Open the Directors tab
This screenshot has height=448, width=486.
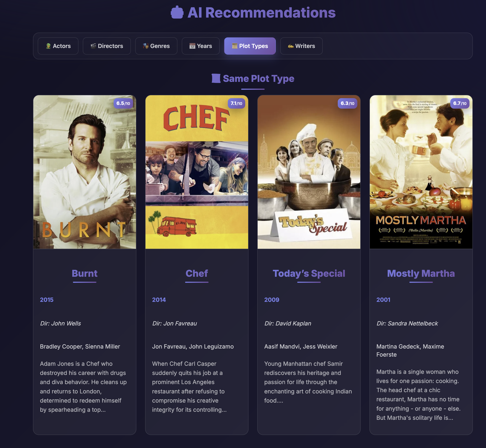[107, 46]
